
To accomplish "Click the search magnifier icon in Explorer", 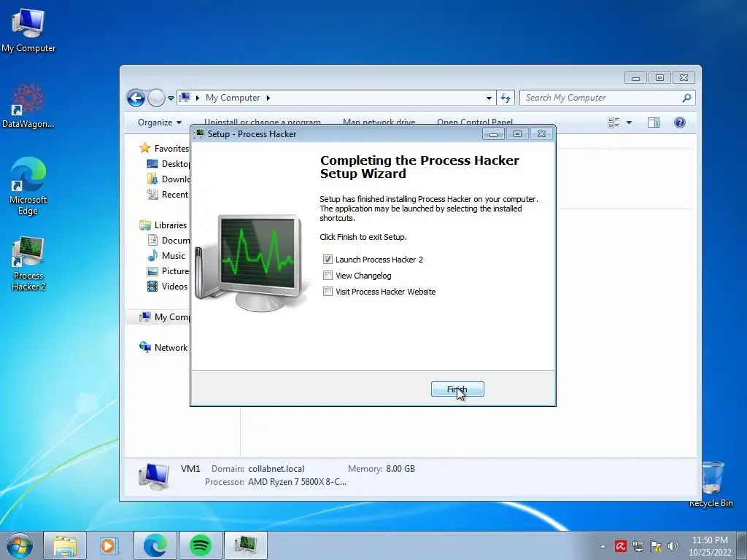I will 686,98.
